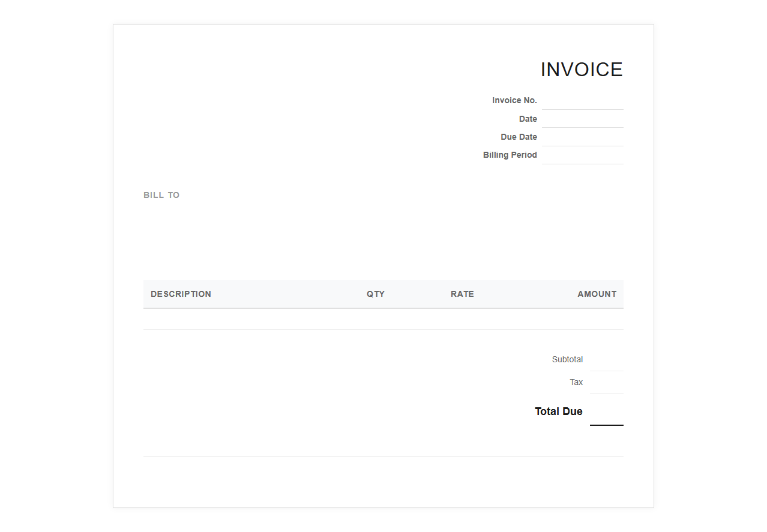
Task: Select the DESCRIPTION column header
Action: pos(181,294)
